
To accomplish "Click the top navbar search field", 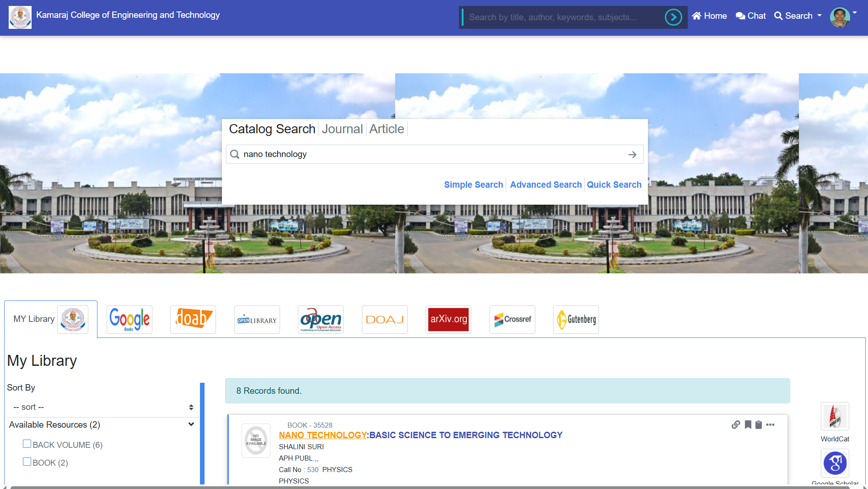I will click(563, 17).
